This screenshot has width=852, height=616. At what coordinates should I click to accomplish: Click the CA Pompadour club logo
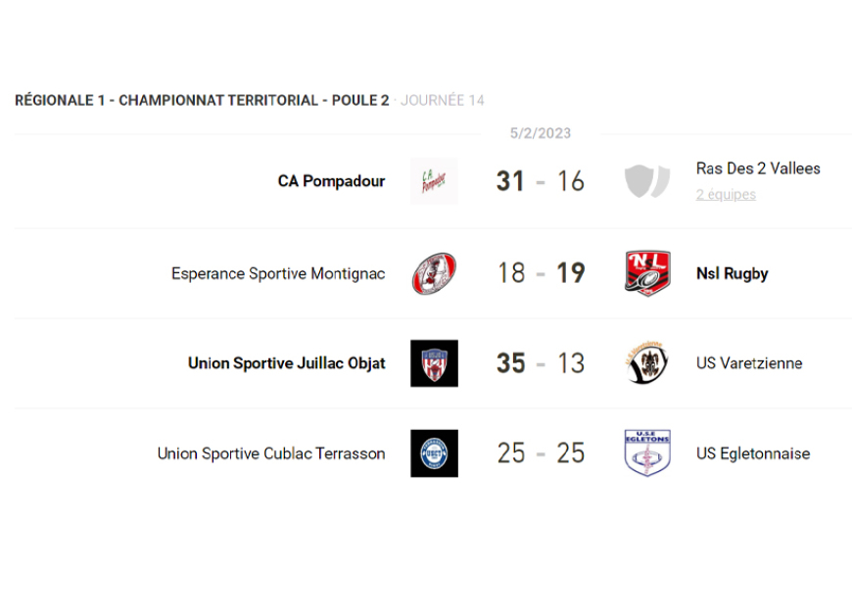[x=434, y=181]
